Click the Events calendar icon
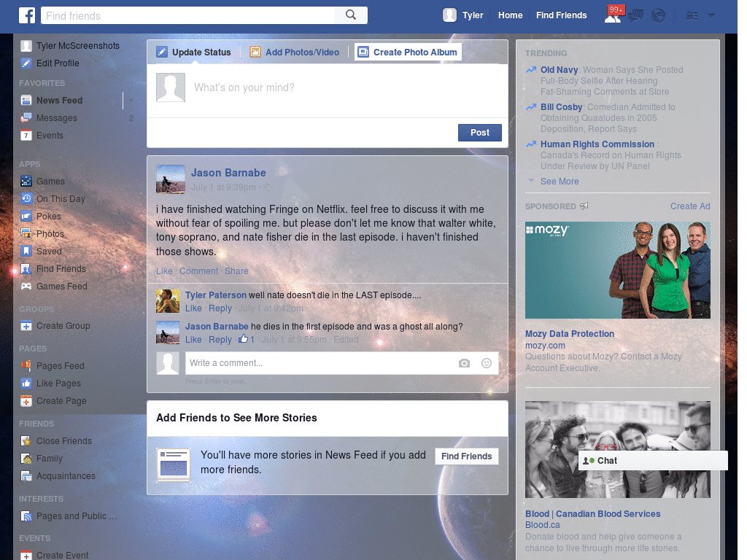The height and width of the screenshot is (560, 747). click(x=26, y=135)
